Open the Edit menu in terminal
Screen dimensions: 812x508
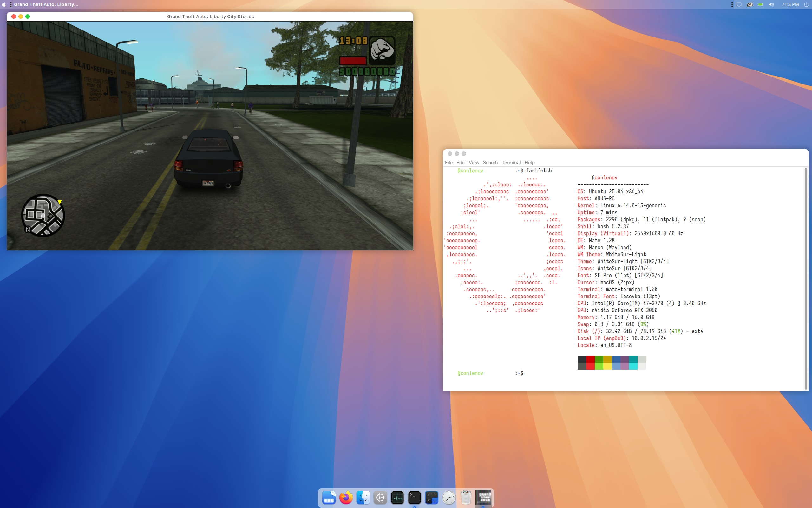pyautogui.click(x=461, y=163)
